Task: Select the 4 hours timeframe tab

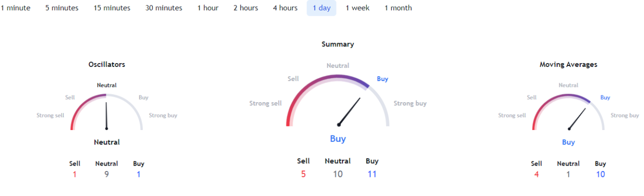Action: (285, 8)
